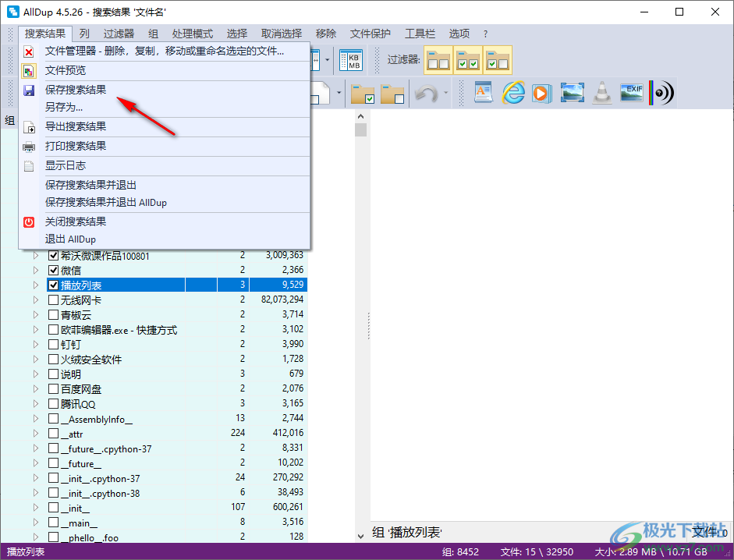734x560 pixels.
Task: Open the 文件保护 menu
Action: (371, 34)
